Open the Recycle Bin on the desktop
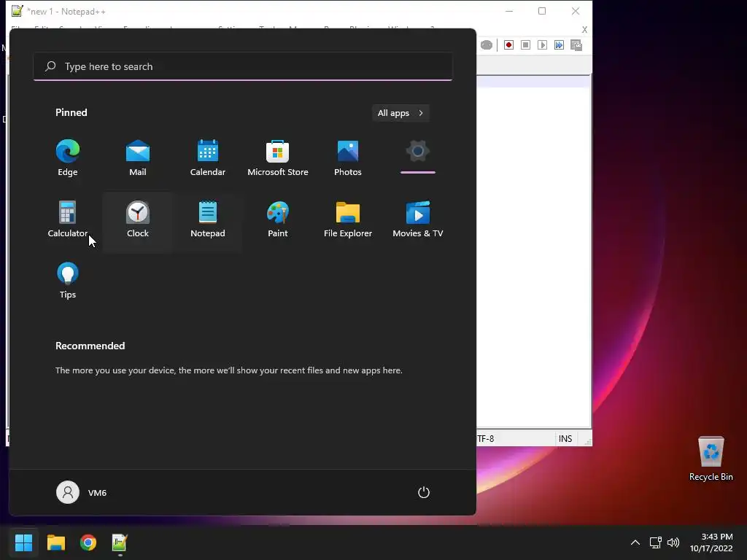 coord(711,459)
